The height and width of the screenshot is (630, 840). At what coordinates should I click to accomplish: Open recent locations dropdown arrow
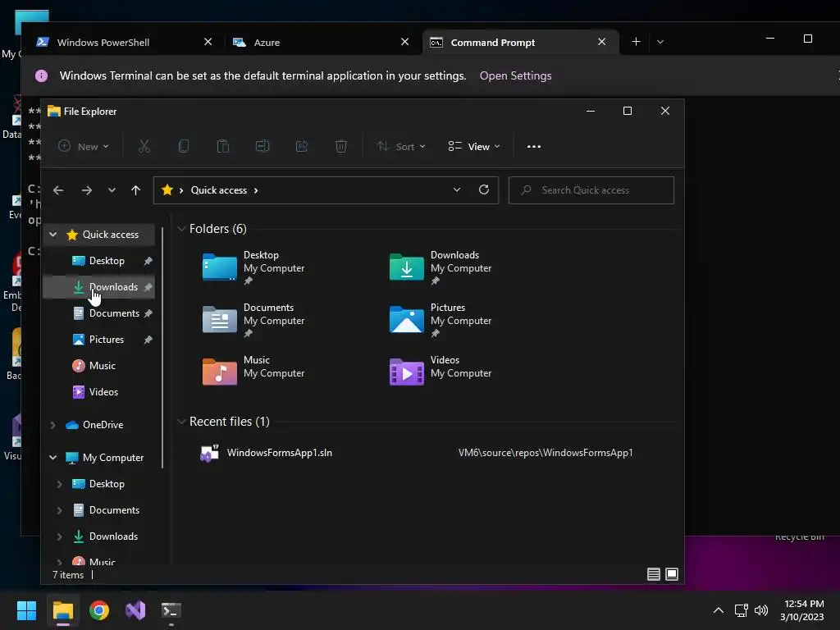(112, 190)
